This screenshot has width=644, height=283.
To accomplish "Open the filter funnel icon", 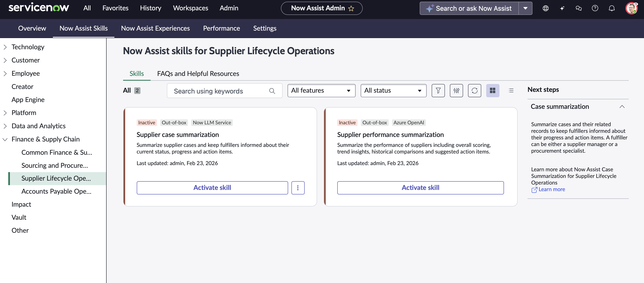I will pyautogui.click(x=438, y=90).
